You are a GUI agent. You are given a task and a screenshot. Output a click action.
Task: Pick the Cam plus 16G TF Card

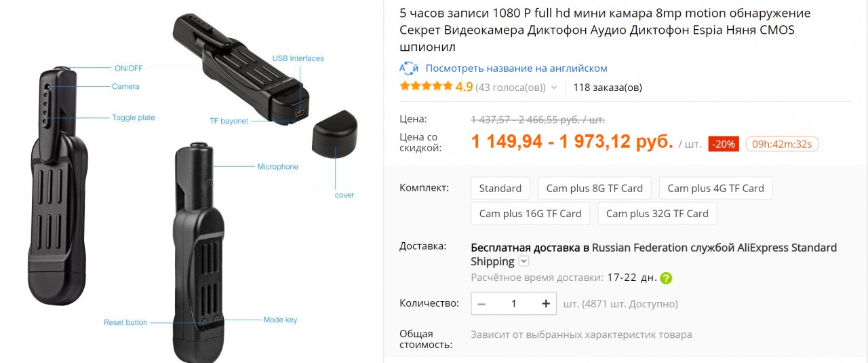(x=530, y=213)
